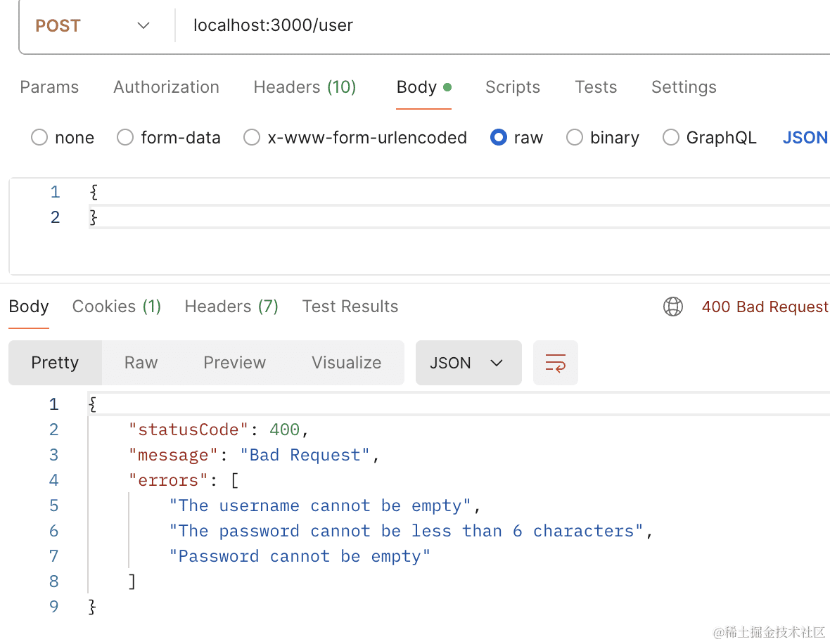Switch to the Scripts tab
Viewport: 830px width, 644px height.
click(x=512, y=87)
